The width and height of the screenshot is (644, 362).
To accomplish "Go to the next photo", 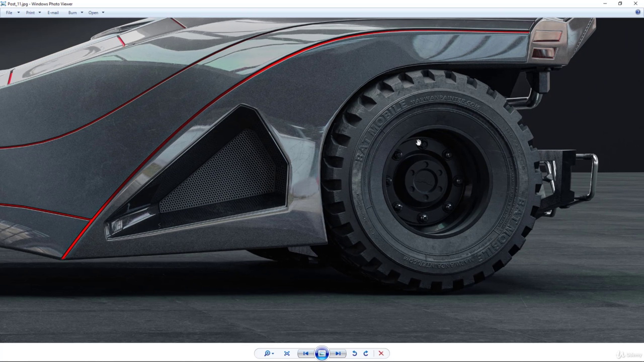I will point(338,353).
